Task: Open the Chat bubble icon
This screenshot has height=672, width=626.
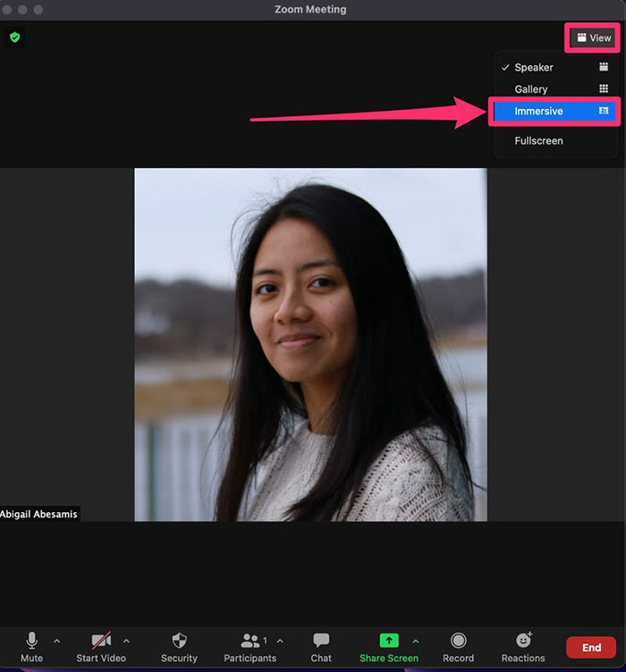Action: (321, 641)
